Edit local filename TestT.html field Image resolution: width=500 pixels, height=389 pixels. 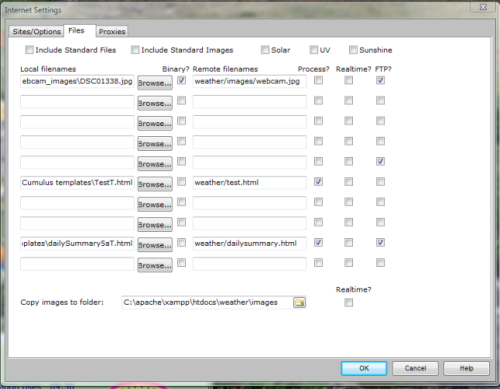click(x=77, y=183)
